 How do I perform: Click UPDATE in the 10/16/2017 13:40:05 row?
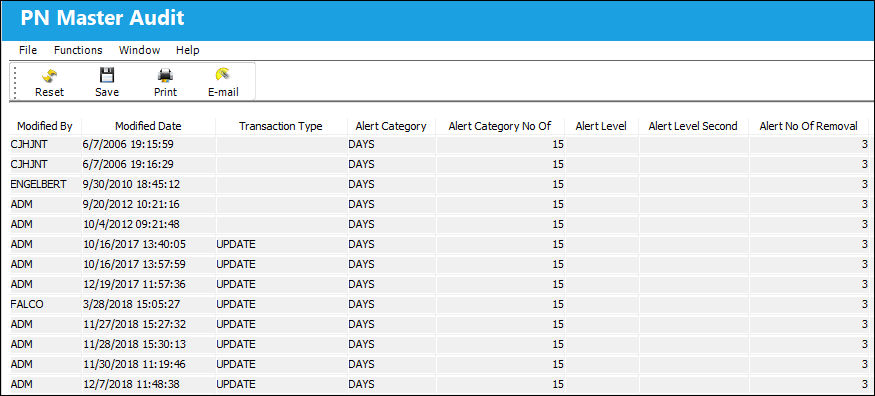coord(235,244)
